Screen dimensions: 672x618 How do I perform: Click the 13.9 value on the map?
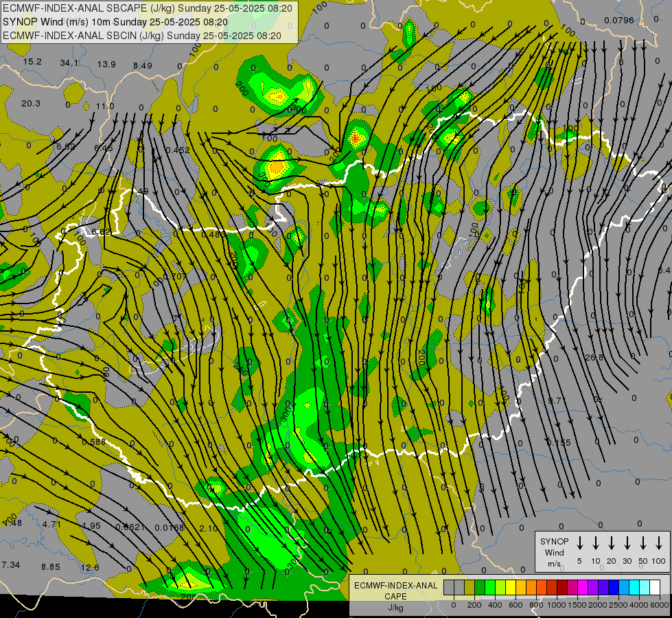pos(106,65)
